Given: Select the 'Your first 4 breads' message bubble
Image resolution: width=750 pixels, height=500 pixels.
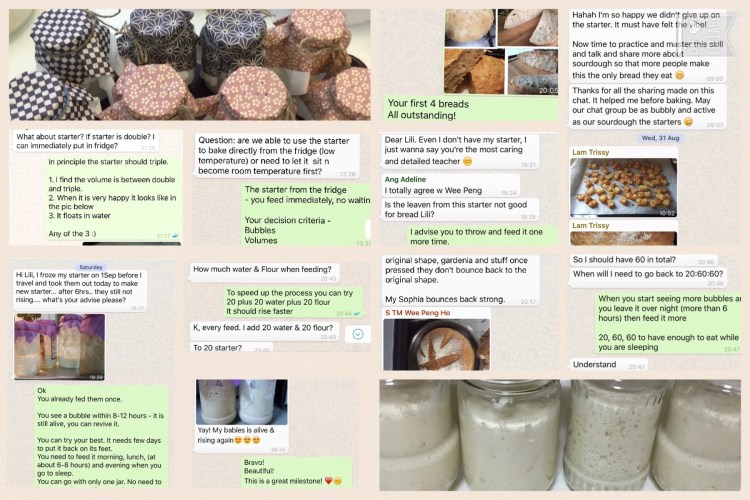Looking at the screenshot, I should coord(471,109).
